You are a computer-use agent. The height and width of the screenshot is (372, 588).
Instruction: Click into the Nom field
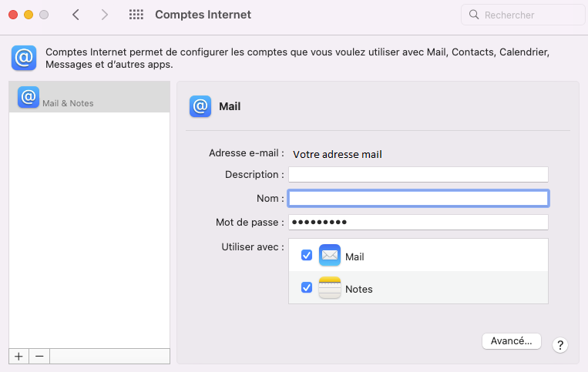tap(418, 198)
